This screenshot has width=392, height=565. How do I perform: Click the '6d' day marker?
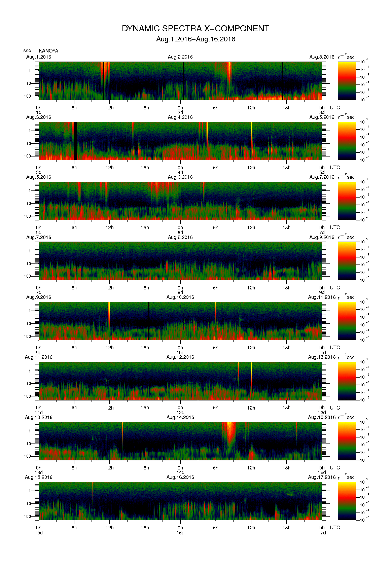180,233
